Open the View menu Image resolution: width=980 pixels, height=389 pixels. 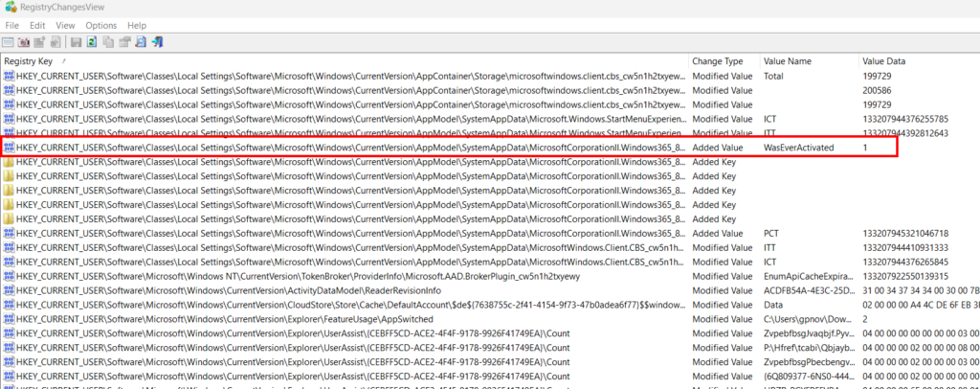65,25
